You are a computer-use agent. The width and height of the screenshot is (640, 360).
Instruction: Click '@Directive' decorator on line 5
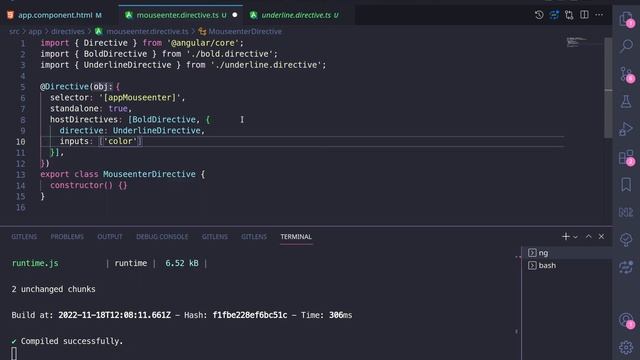click(x=64, y=87)
